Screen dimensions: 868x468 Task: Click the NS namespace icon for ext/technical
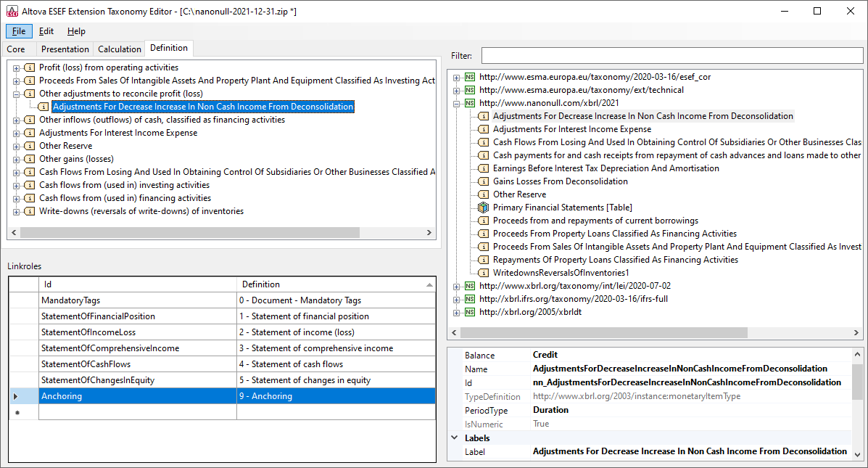coord(470,90)
